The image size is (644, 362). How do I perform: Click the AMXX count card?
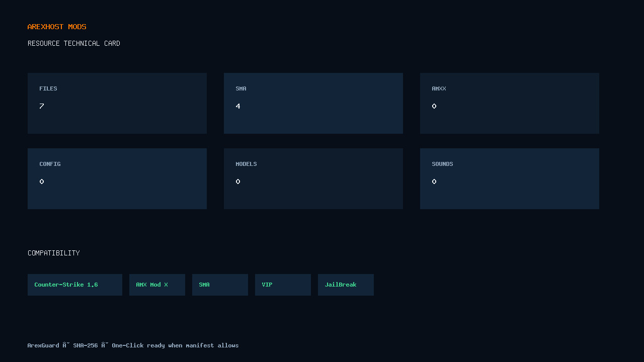(510, 103)
